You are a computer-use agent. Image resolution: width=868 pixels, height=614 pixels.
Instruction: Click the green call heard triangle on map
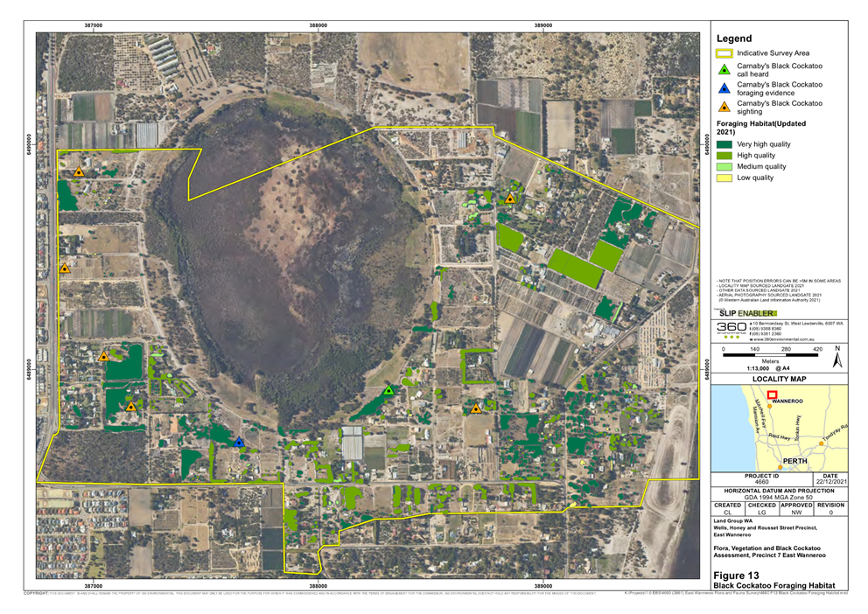(389, 390)
